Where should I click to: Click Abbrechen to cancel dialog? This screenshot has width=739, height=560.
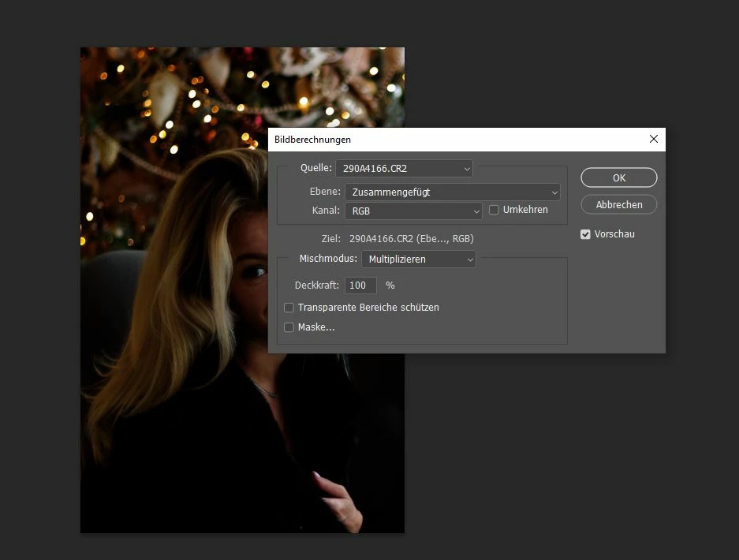pos(619,204)
